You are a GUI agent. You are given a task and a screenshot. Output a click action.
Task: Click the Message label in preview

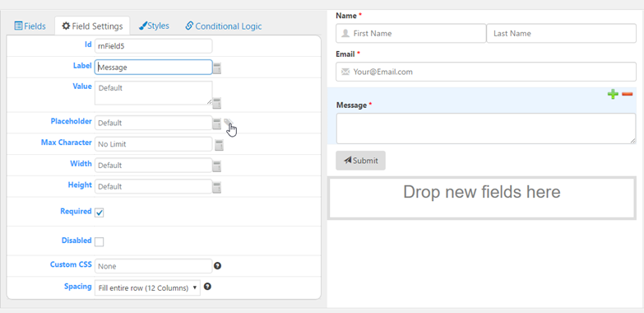pyautogui.click(x=351, y=105)
